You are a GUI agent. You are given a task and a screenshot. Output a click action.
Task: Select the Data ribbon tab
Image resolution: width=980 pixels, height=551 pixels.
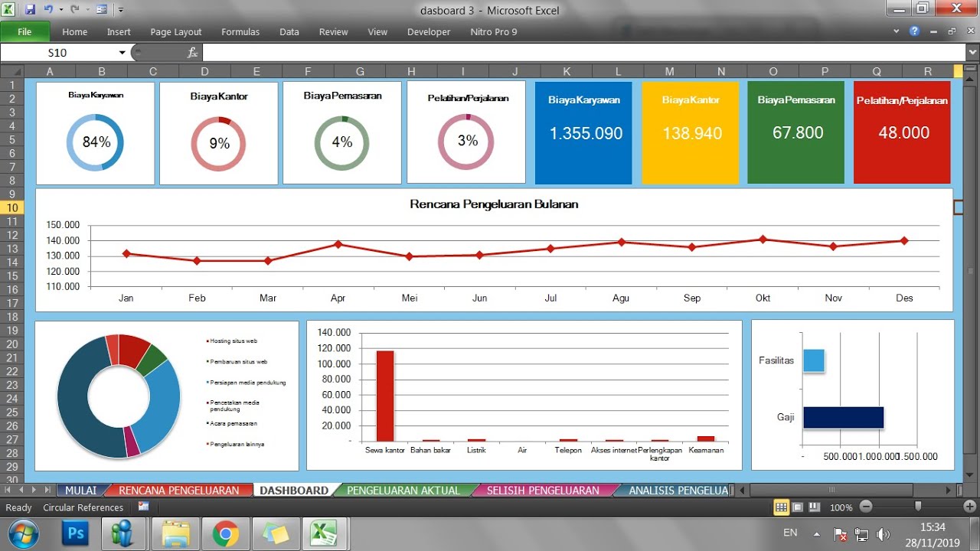[x=289, y=32]
